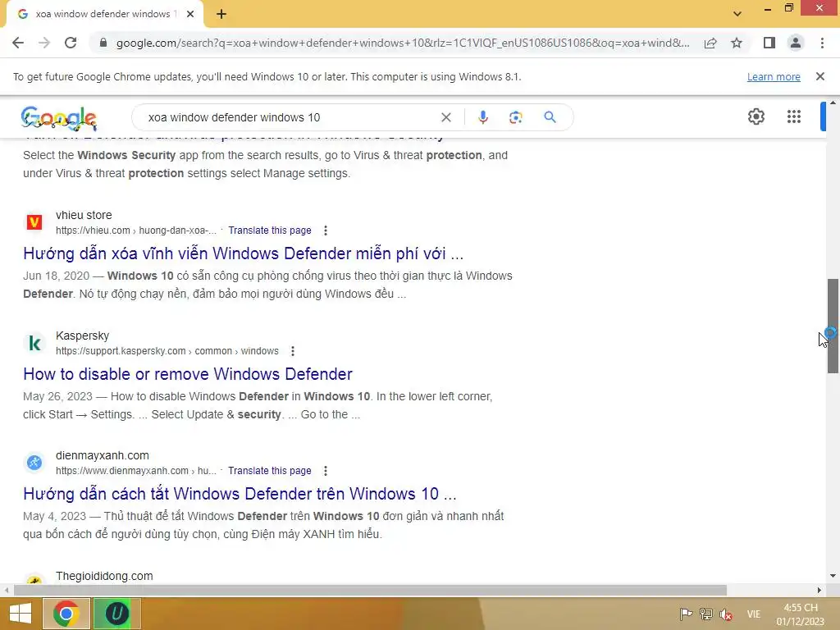Viewport: 840px width, 630px height.
Task: Switch to Chrome on the taskbar
Action: coord(66,614)
